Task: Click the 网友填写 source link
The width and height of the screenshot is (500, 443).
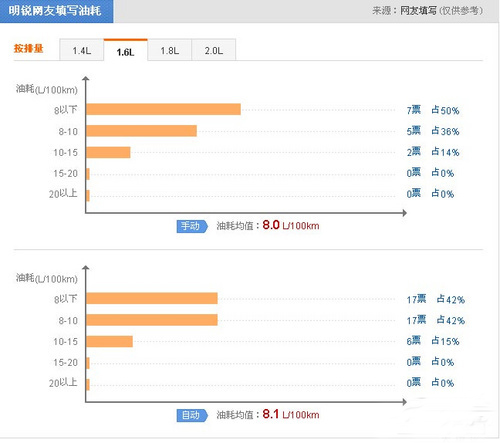Action: [418, 11]
